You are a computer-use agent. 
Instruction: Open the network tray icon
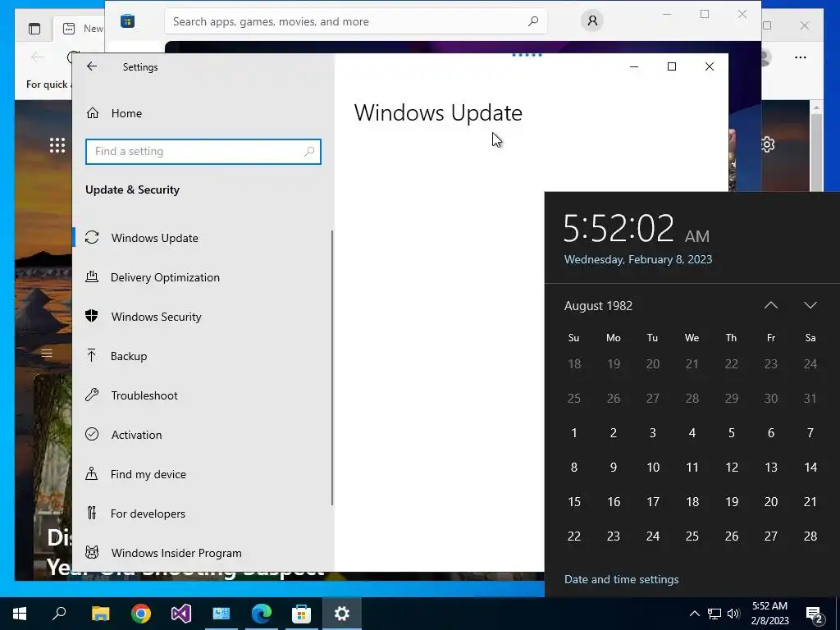tap(714, 614)
